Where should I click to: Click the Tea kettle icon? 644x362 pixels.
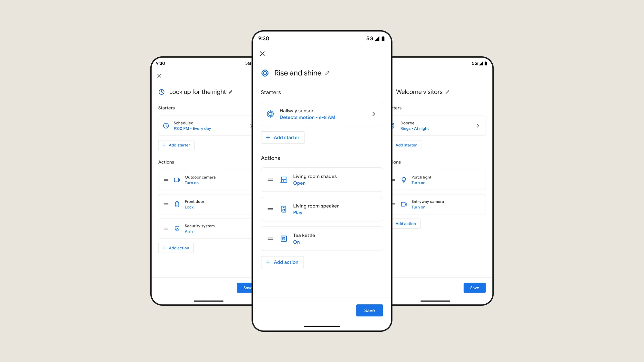284,238
